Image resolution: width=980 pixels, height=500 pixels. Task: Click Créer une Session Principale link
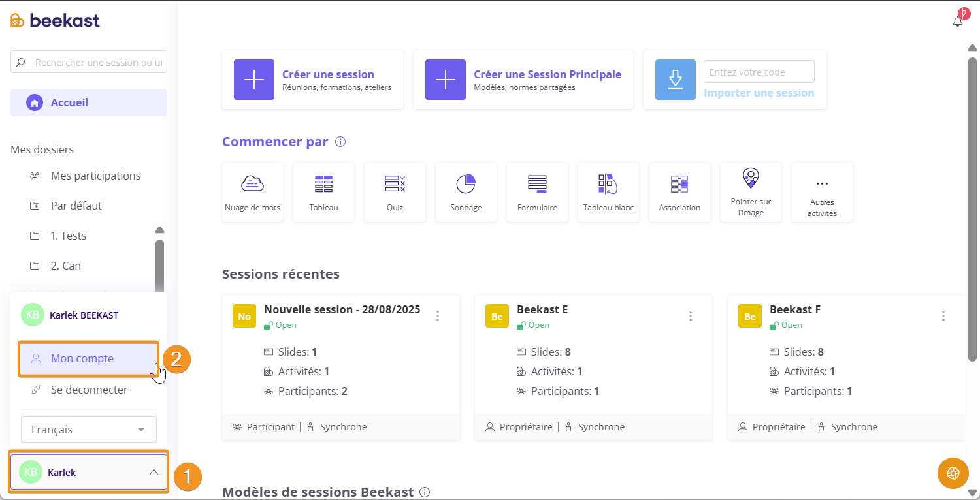pyautogui.click(x=547, y=74)
